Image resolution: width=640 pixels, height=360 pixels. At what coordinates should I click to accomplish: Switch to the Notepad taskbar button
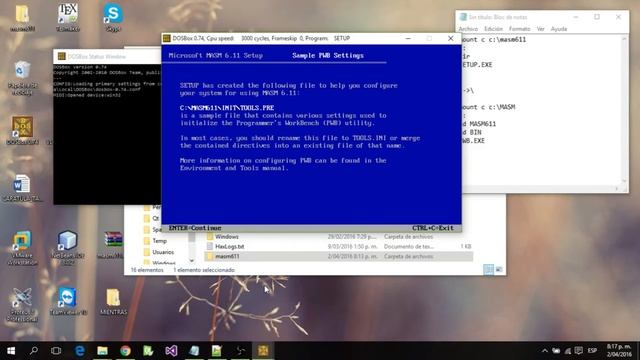194,351
